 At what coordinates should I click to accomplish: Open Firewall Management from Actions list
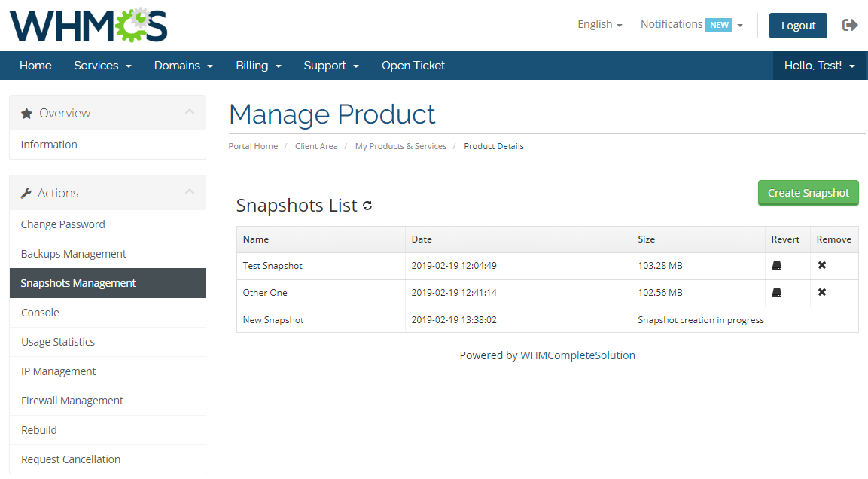coord(72,401)
